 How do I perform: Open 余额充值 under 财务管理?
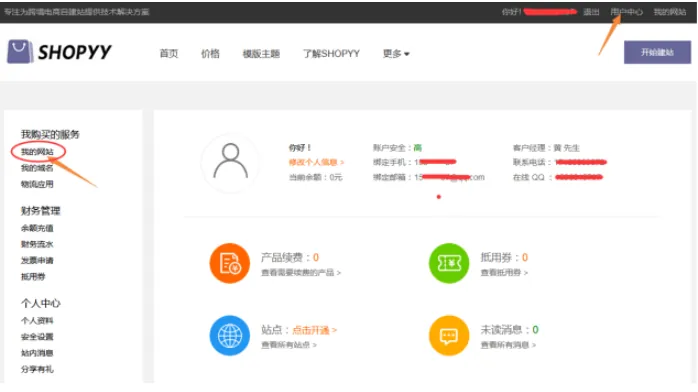tap(37, 228)
